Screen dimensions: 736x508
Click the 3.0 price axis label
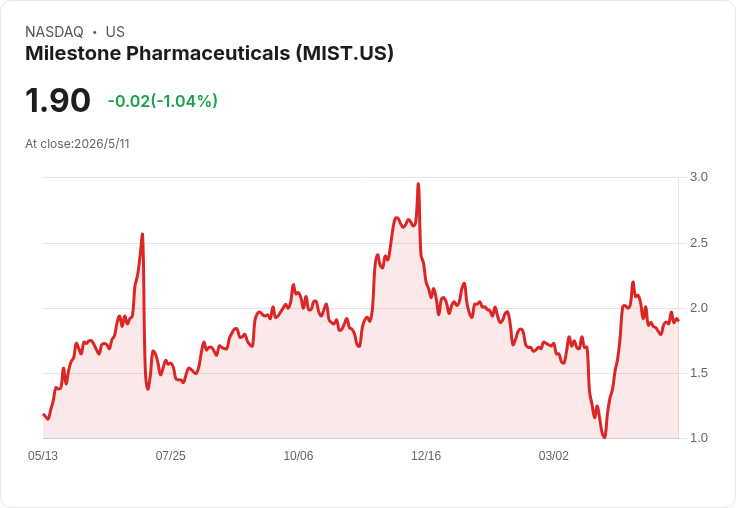698,177
